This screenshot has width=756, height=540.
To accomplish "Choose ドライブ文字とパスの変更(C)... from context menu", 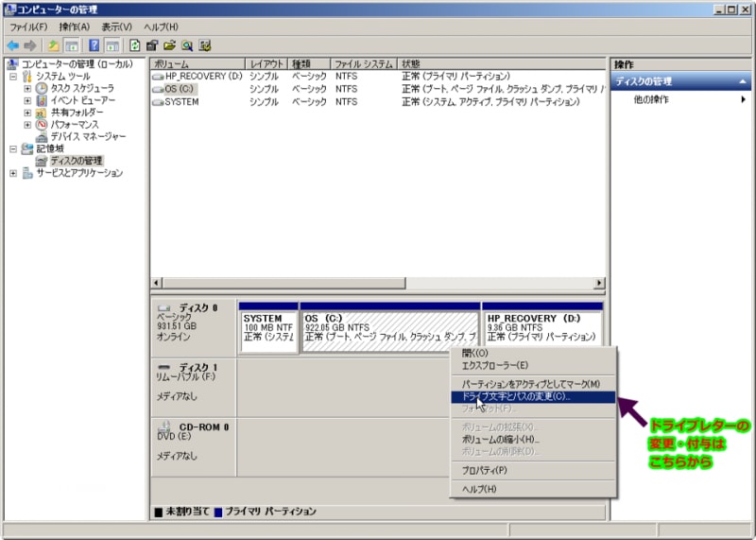I will point(516,396).
